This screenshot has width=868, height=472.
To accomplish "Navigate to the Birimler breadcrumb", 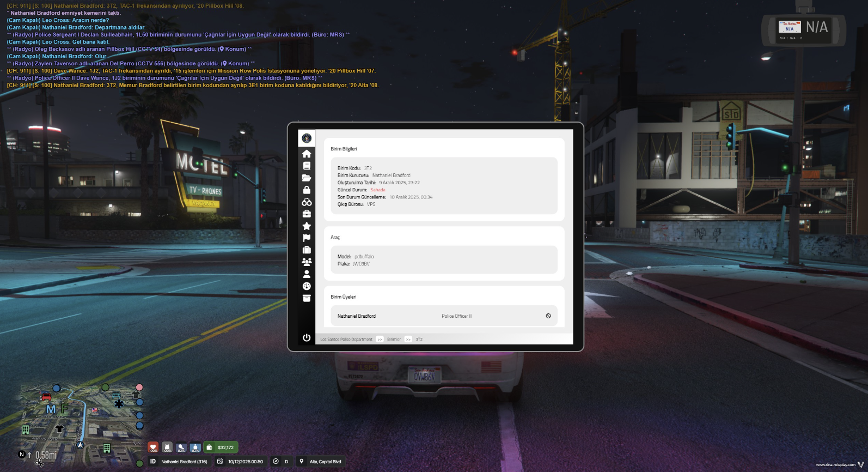I will pyautogui.click(x=394, y=339).
